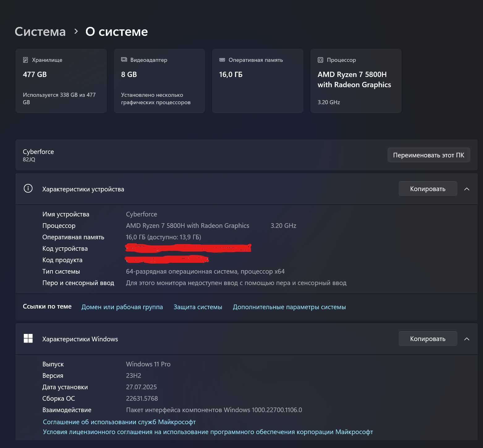Click Переименовать этот ПК button
483x448 pixels.
click(429, 155)
